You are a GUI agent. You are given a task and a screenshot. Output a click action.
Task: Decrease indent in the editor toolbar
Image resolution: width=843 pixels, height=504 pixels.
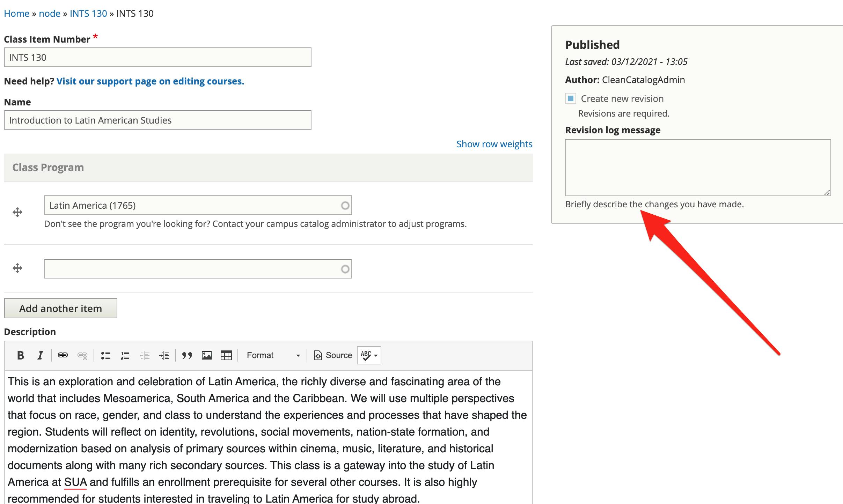tap(145, 355)
